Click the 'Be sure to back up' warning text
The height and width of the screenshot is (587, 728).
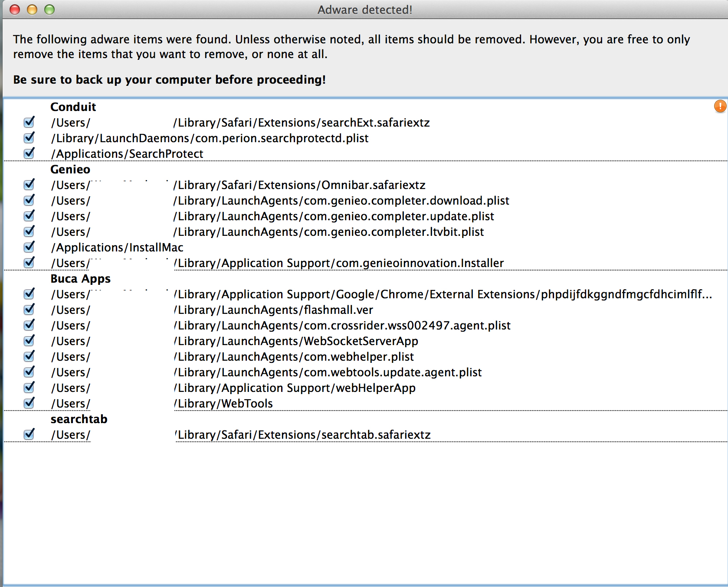tap(169, 80)
